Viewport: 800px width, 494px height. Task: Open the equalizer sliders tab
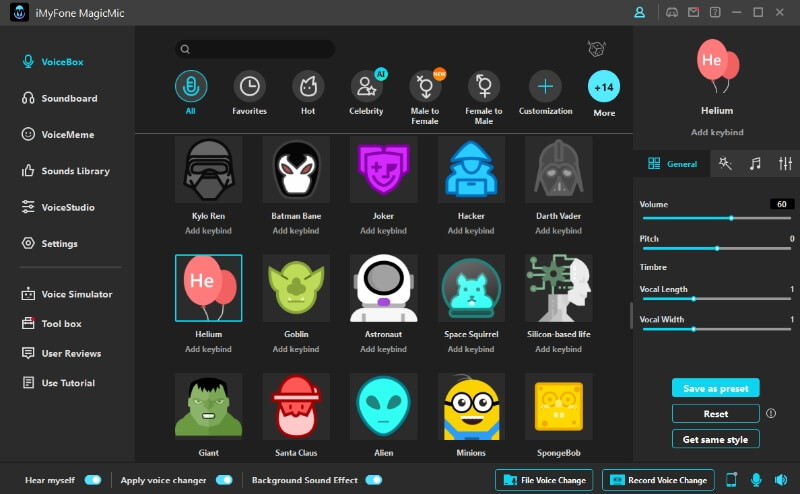[785, 163]
